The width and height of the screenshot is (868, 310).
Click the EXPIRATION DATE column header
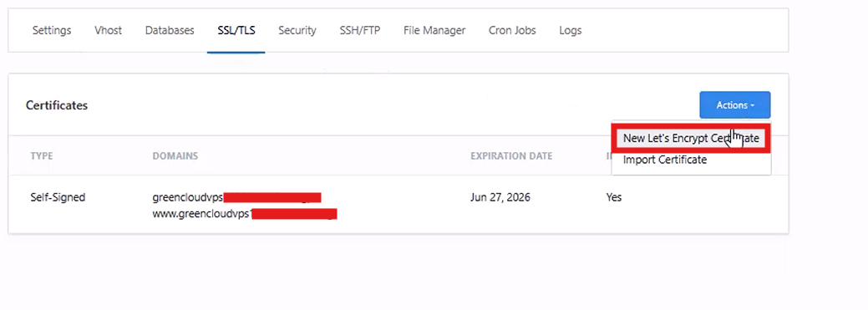511,156
